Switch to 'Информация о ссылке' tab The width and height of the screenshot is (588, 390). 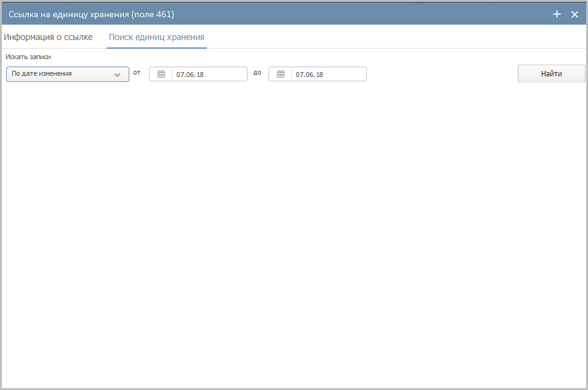48,37
